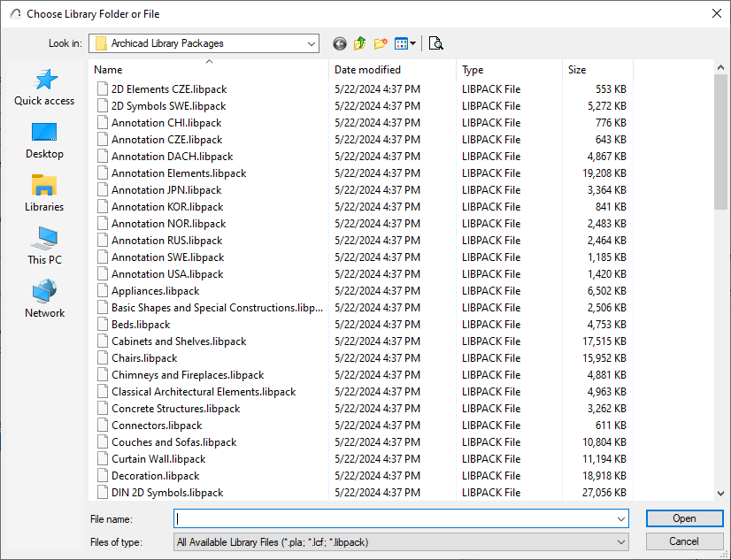Select Annotation JPN.libpack
This screenshot has height=560, width=731.
(x=166, y=190)
